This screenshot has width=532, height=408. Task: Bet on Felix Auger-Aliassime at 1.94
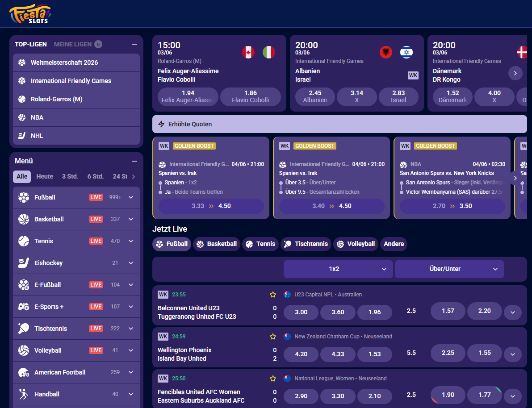tap(188, 97)
